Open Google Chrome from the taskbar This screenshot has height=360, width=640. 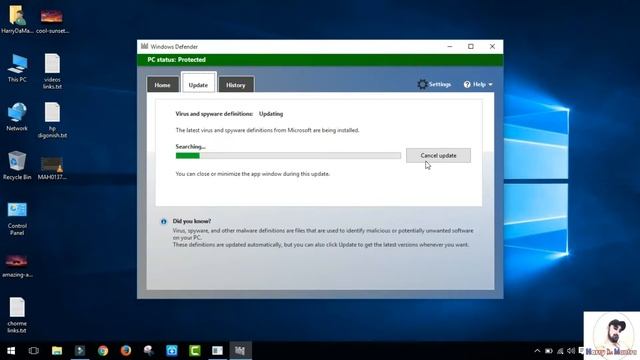(x=103, y=351)
